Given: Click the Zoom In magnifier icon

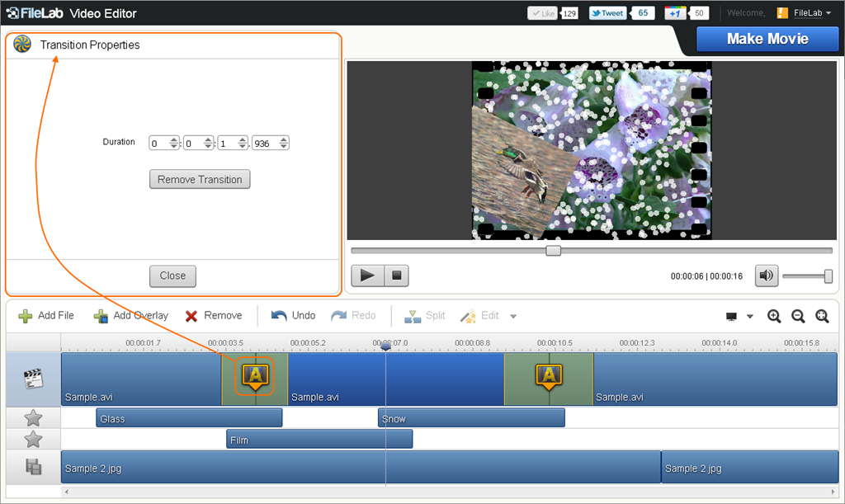Looking at the screenshot, I should coord(774,316).
